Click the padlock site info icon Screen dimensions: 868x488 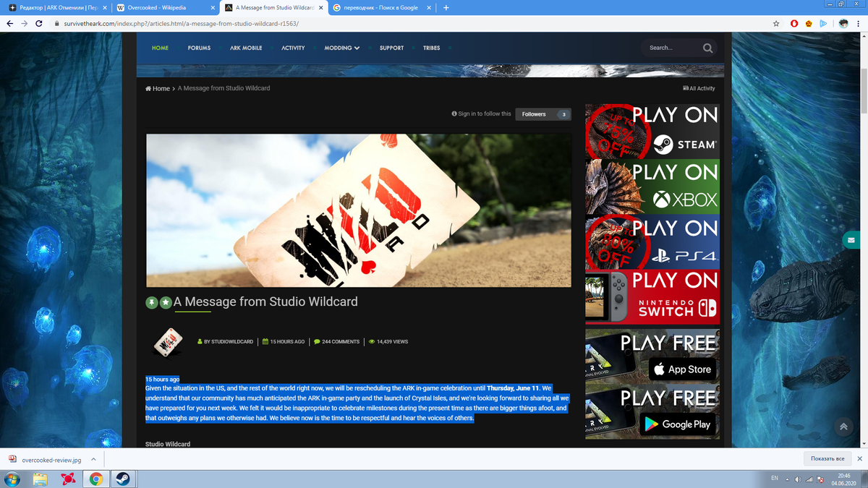coord(56,23)
